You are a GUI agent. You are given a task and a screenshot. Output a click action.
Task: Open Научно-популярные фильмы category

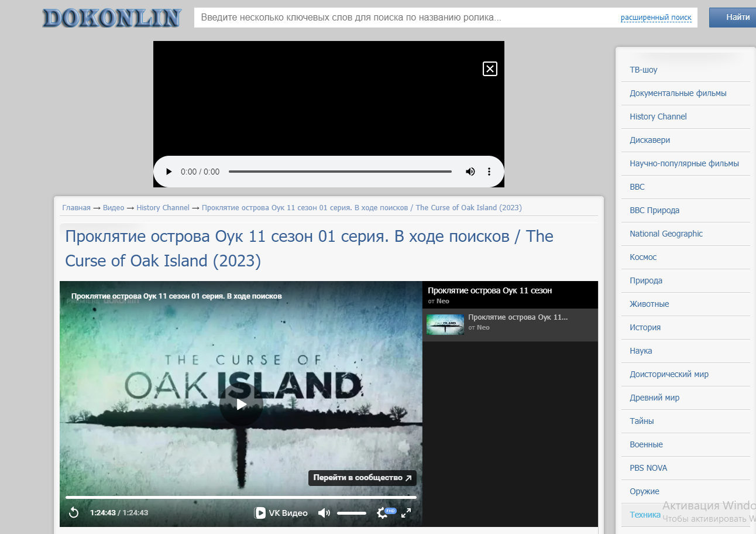point(685,163)
